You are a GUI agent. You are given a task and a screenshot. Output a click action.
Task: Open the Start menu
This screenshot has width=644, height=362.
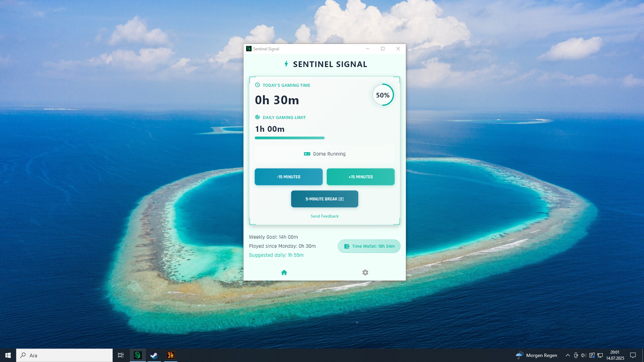(8, 355)
